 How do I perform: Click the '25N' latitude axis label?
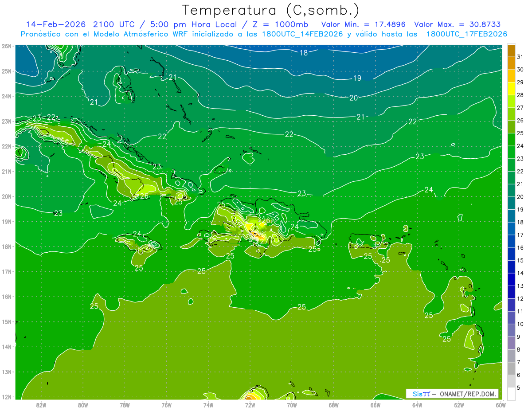[7, 71]
